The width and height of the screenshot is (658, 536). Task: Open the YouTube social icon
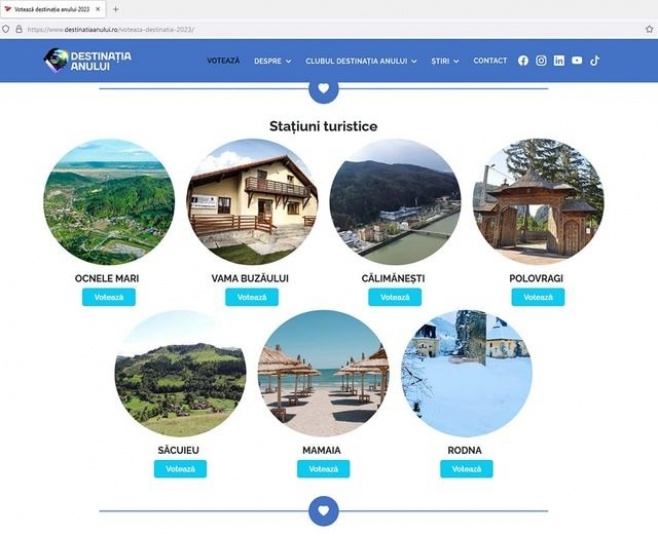click(577, 60)
